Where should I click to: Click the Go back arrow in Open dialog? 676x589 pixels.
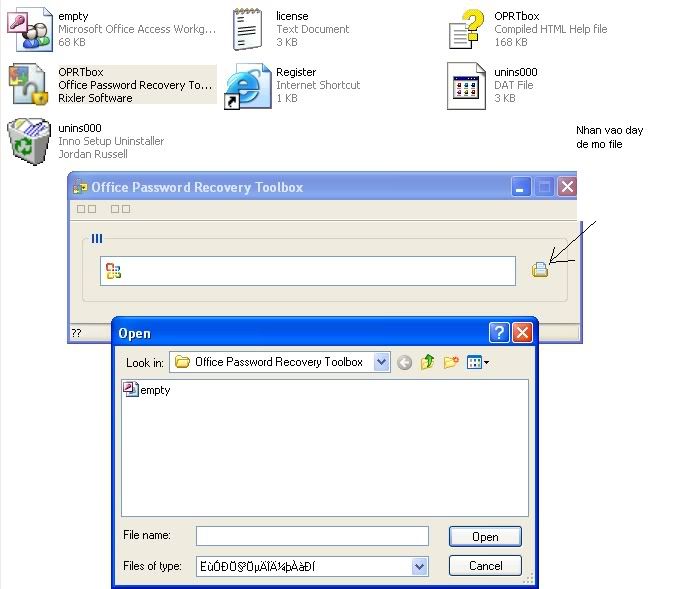point(404,363)
